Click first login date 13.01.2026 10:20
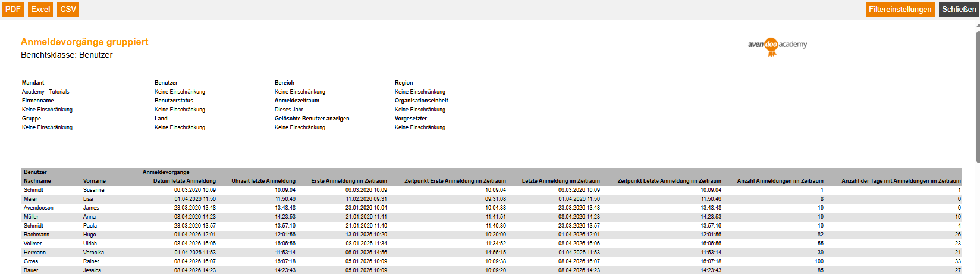 (x=366, y=235)
